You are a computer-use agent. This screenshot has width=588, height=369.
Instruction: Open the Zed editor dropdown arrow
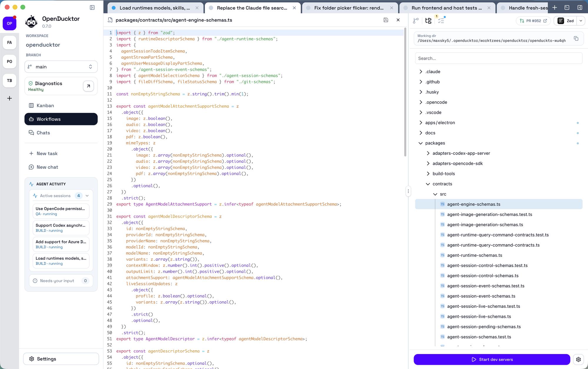click(x=581, y=21)
